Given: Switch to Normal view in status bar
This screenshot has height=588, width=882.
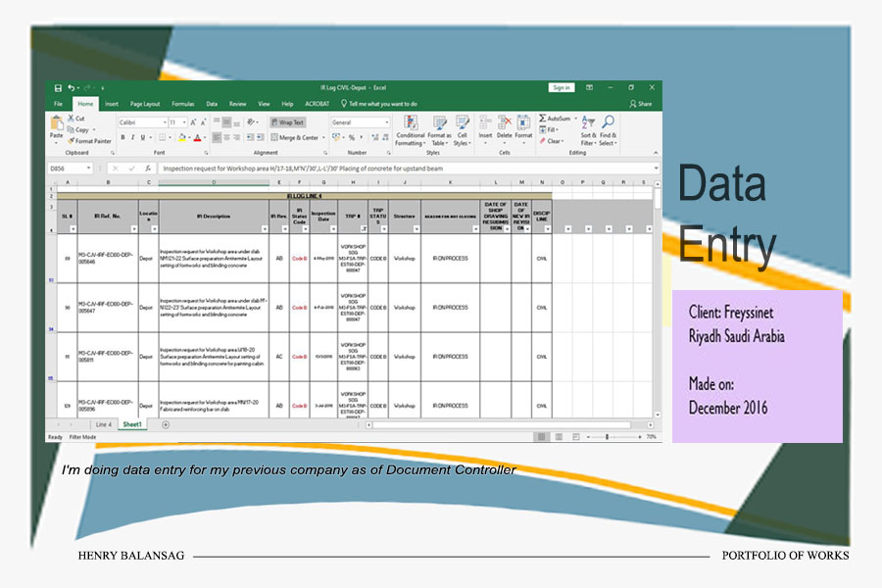Looking at the screenshot, I should click(542, 437).
